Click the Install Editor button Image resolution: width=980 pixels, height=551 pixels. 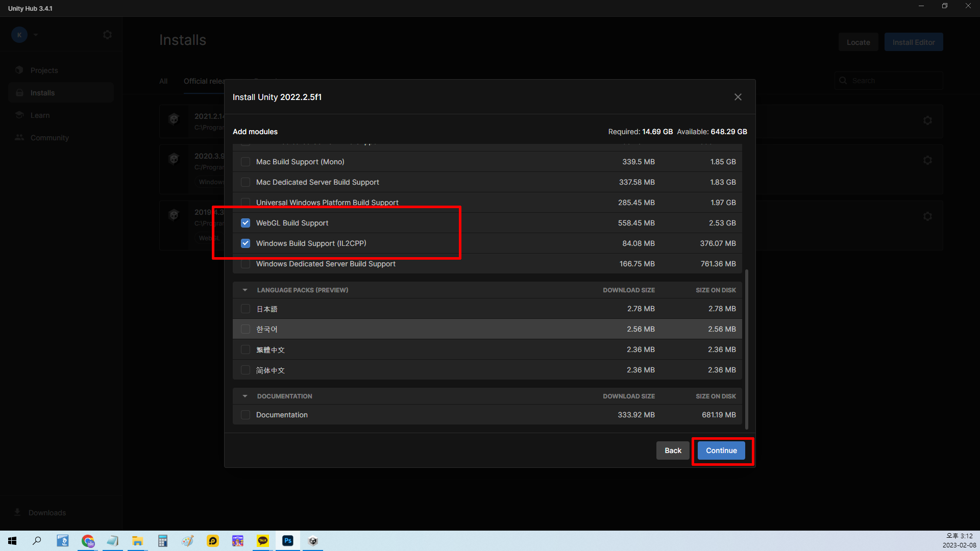pyautogui.click(x=914, y=42)
